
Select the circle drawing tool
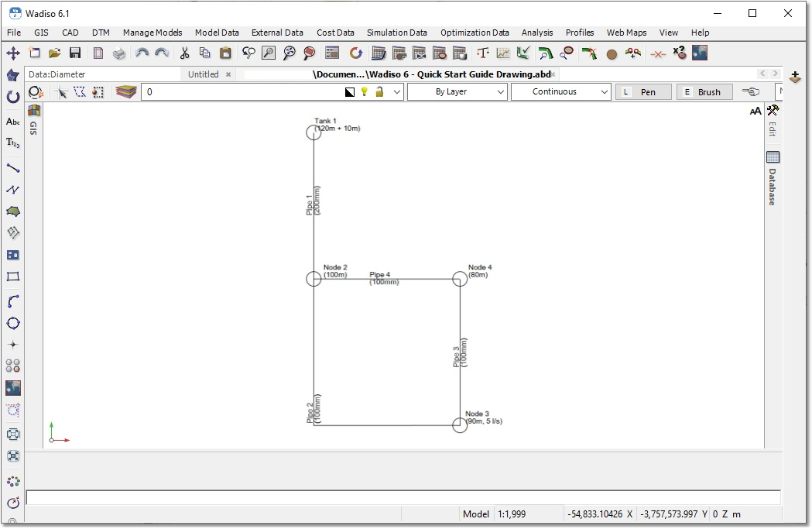[13, 323]
